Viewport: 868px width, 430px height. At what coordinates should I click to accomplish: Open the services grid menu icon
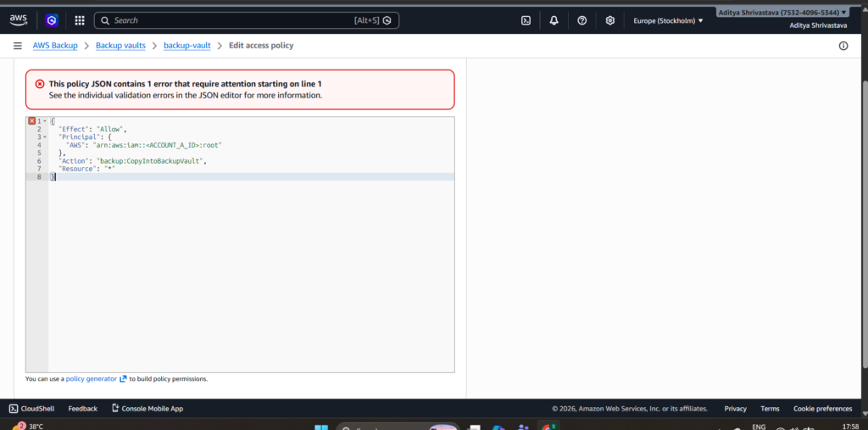click(80, 20)
